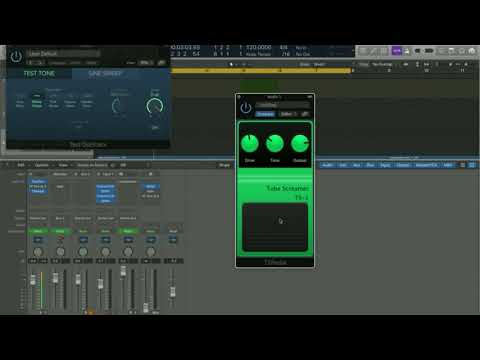Screen dimensions: 480x360
Task: Filter mixer by Input channels
Action: tap(385, 165)
